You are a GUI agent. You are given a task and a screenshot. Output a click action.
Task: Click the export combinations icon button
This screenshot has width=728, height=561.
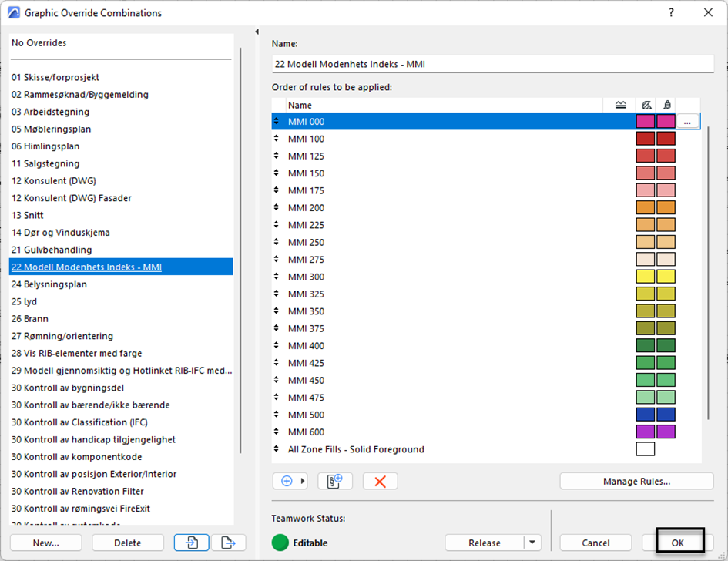tap(229, 543)
